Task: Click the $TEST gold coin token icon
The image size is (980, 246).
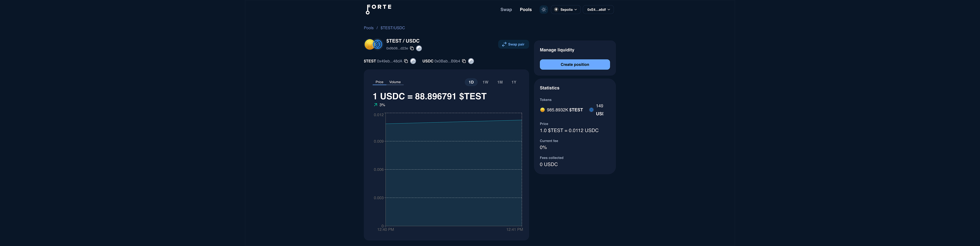Action: click(369, 44)
